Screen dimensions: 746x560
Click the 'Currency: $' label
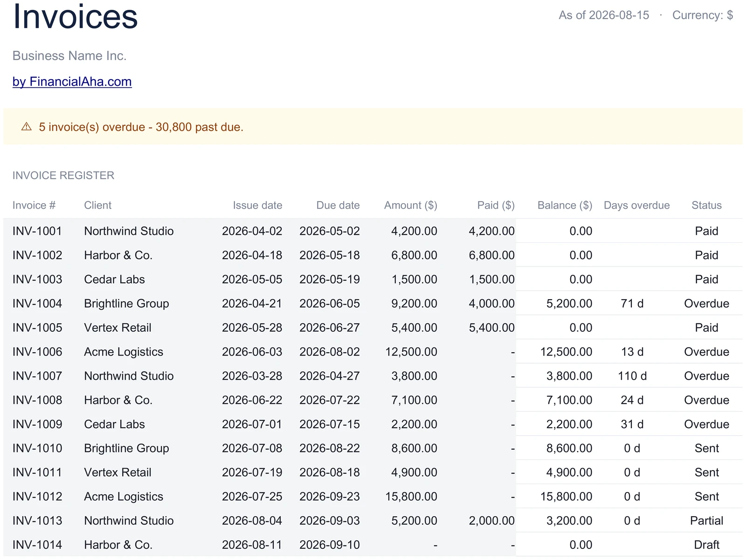pyautogui.click(x=703, y=15)
